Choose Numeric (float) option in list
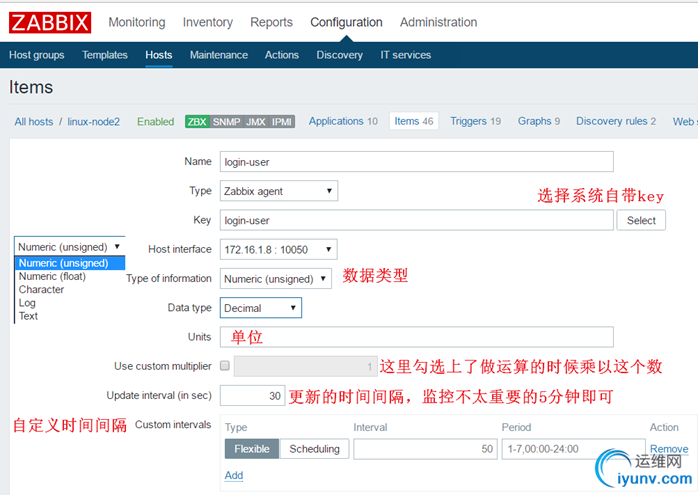The height and width of the screenshot is (495, 698). (x=52, y=276)
